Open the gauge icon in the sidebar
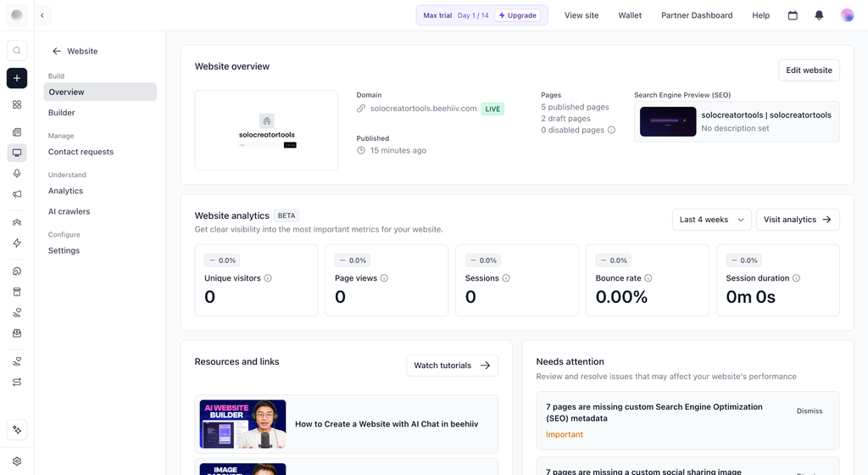Image resolution: width=868 pixels, height=475 pixels. pyautogui.click(x=17, y=271)
